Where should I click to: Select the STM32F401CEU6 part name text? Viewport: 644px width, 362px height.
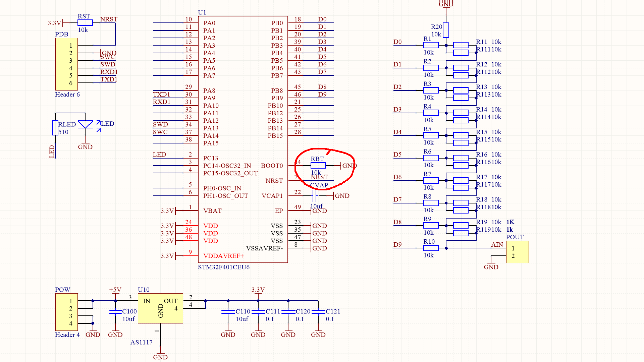(224, 267)
